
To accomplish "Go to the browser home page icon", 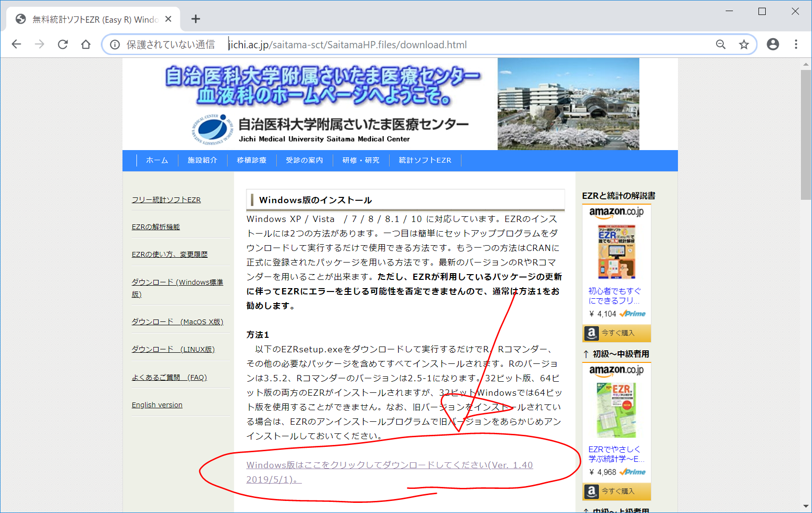I will click(x=86, y=44).
